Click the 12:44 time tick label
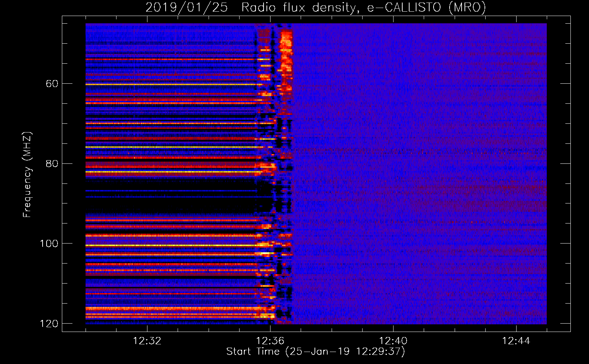589x364 pixels. (516, 341)
